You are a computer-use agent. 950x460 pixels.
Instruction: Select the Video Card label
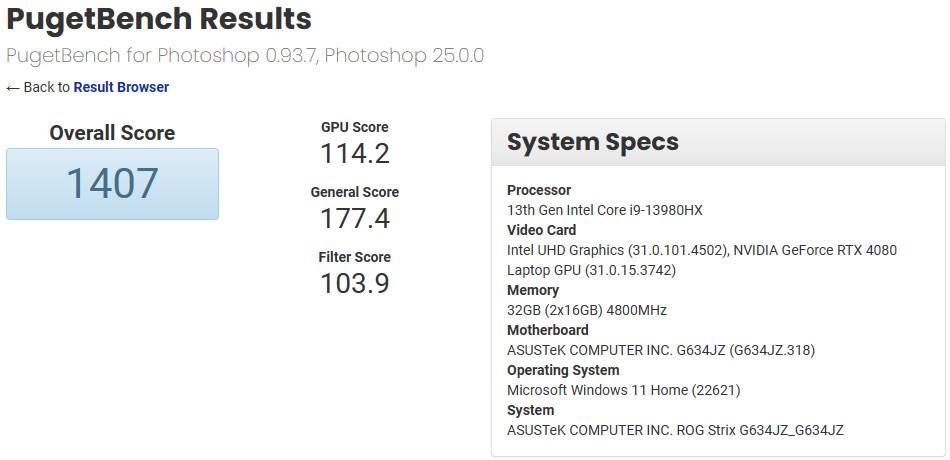tap(541, 230)
